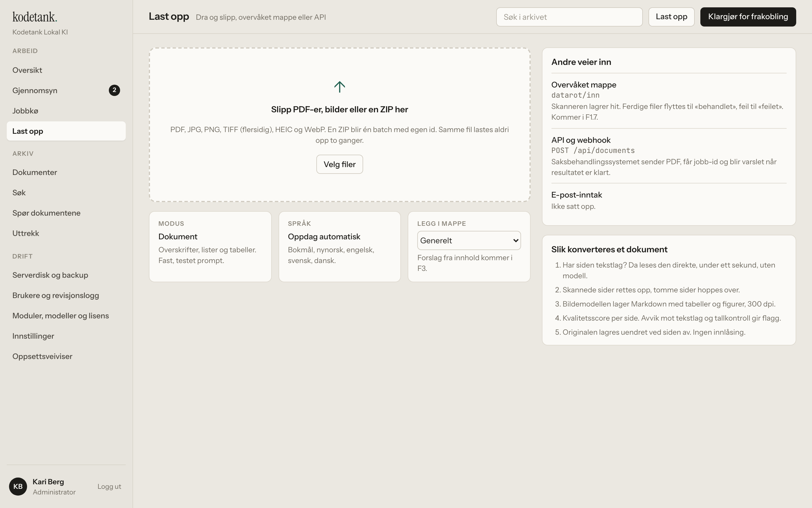Open Spør dokumentene
812x508 pixels.
(x=66, y=213)
